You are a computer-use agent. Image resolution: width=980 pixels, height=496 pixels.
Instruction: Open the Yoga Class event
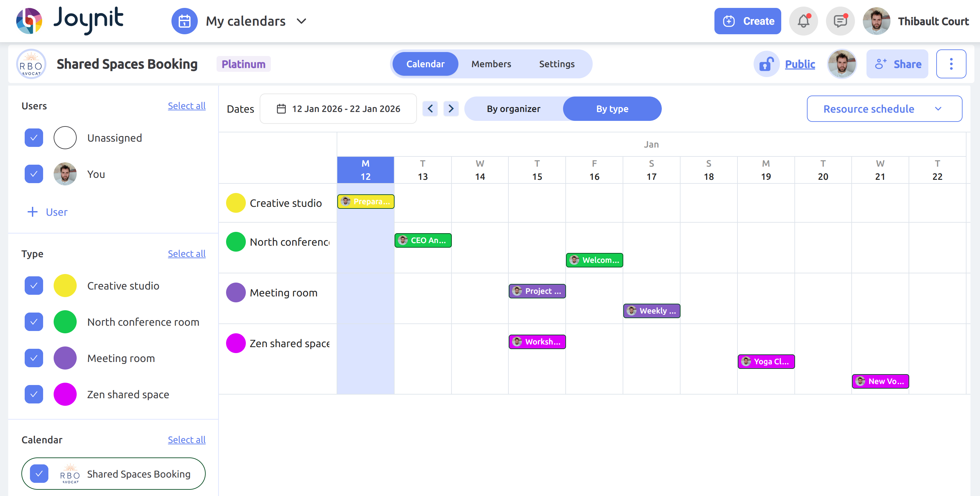coord(766,361)
